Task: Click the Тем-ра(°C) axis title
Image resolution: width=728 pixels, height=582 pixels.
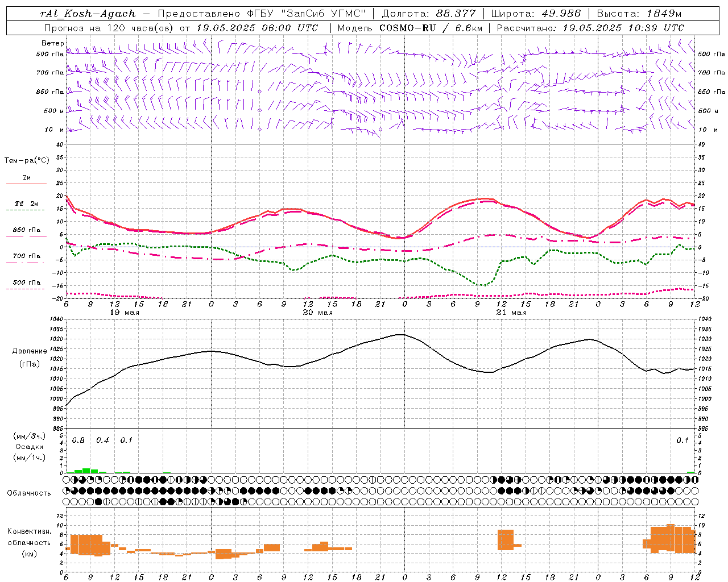Action: pos(27,161)
